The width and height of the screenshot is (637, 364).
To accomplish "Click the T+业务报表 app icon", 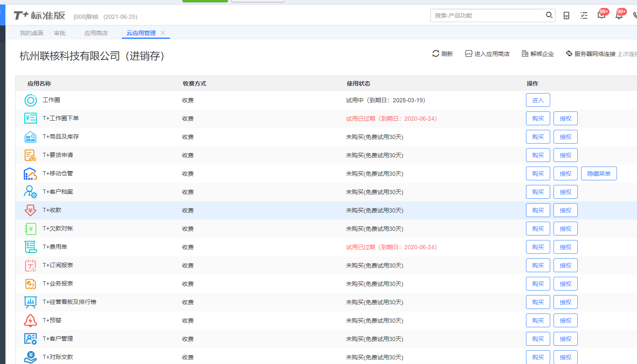I will 30,284.
